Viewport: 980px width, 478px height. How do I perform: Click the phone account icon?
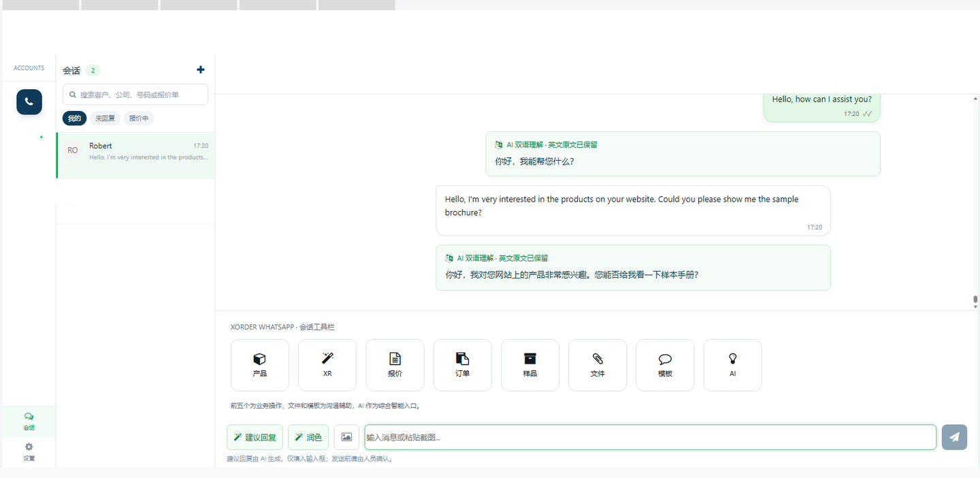coord(29,102)
